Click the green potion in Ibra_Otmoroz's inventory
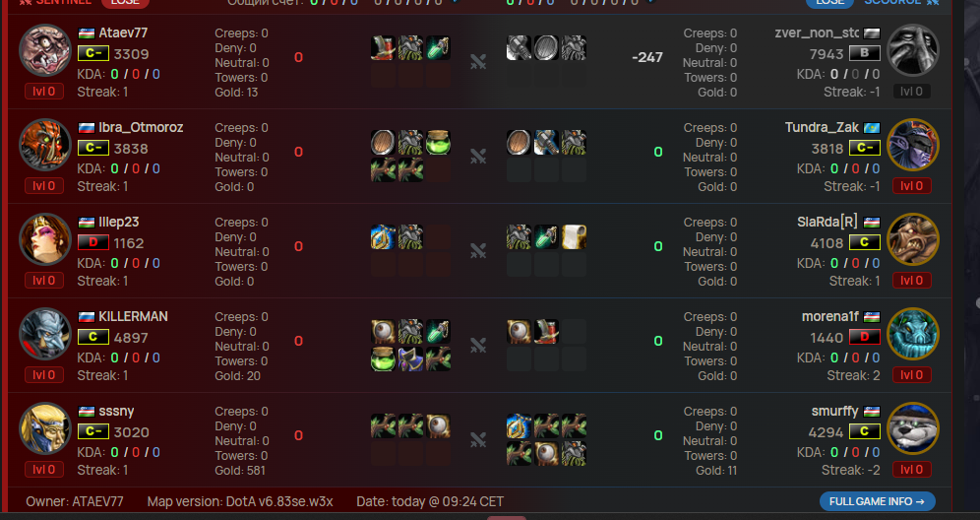 click(438, 143)
